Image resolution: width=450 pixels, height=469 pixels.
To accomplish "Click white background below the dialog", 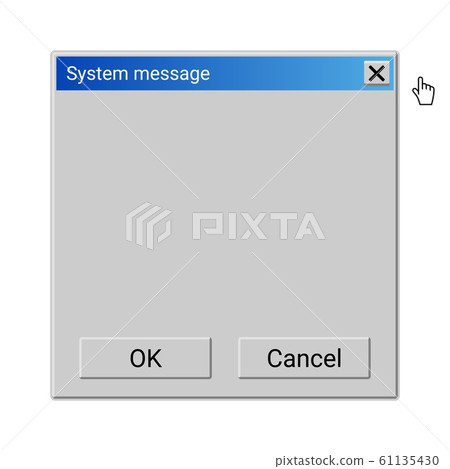I will (225, 425).
